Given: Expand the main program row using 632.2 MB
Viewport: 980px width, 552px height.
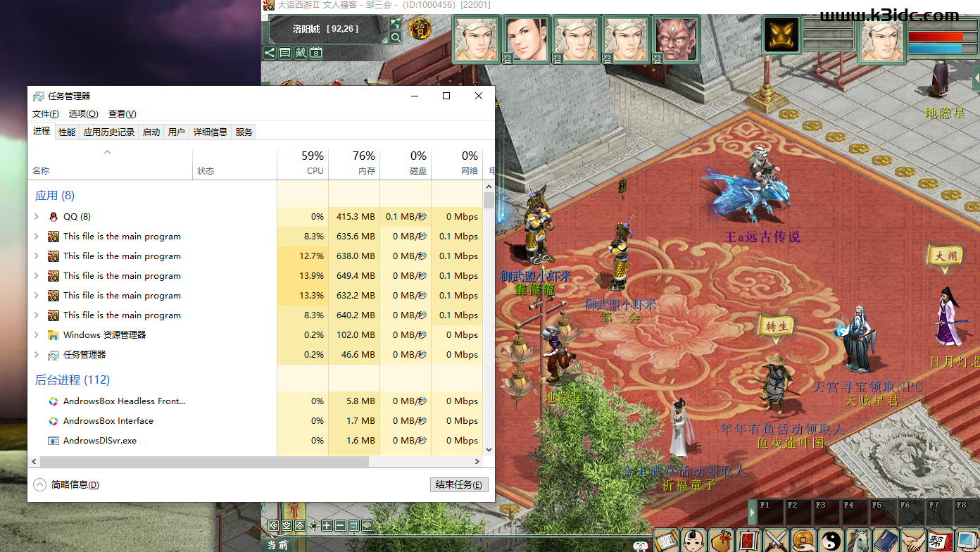Looking at the screenshot, I should click(37, 296).
